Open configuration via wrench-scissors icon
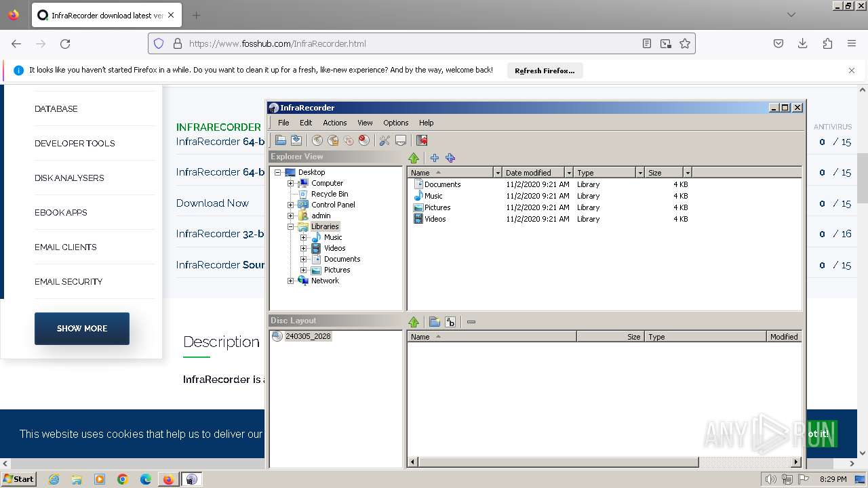Screen dimensions: 868x488 (x=384, y=140)
